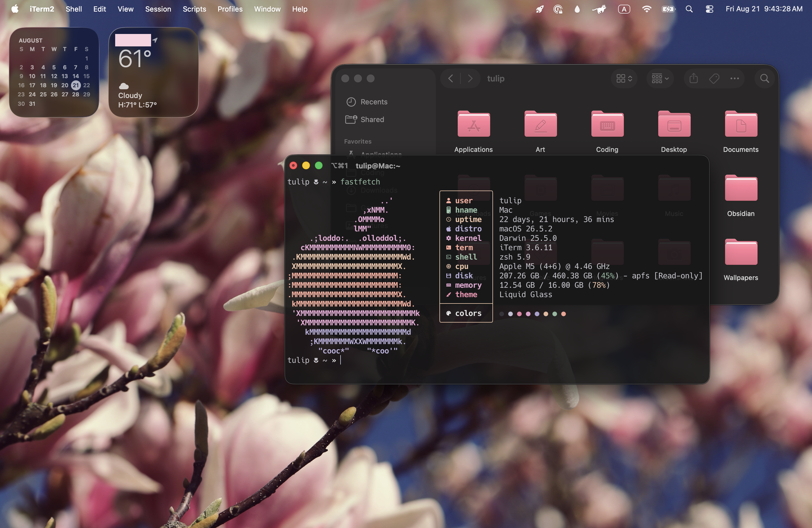Screen dimensions: 812x528
Task: Select the Applications folder in Finder
Action: pos(474,132)
